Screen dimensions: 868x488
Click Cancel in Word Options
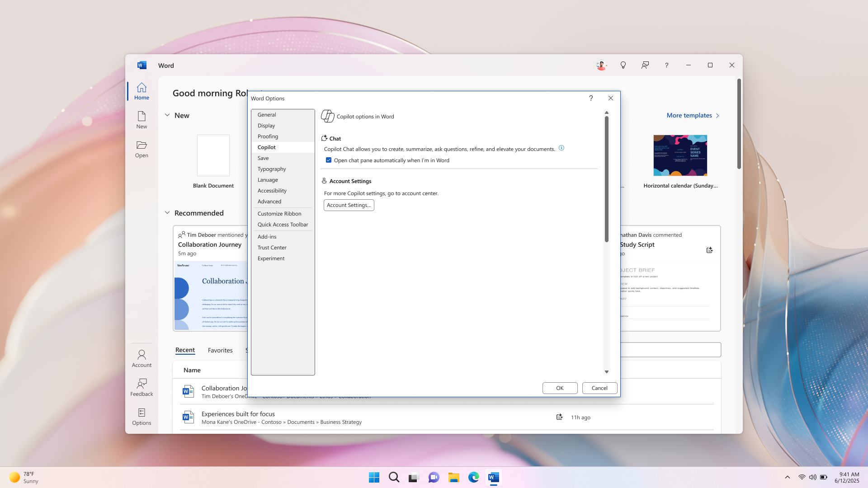599,388
